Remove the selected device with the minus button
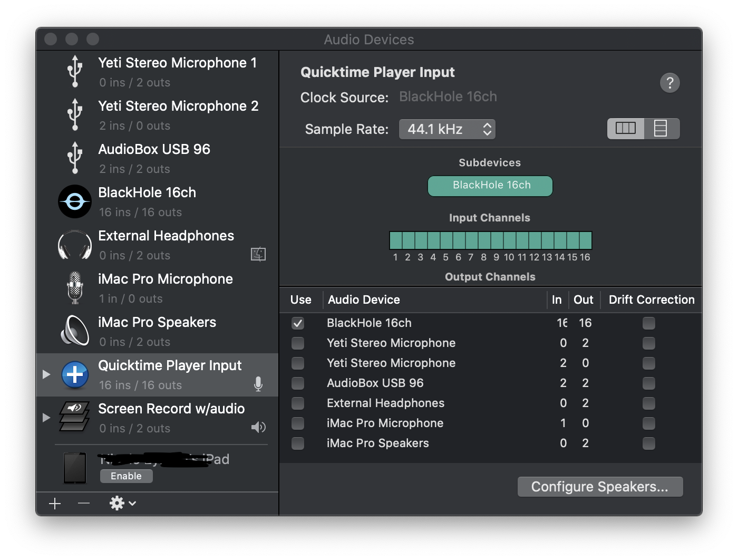Viewport: 738px width, 560px height. 84,504
